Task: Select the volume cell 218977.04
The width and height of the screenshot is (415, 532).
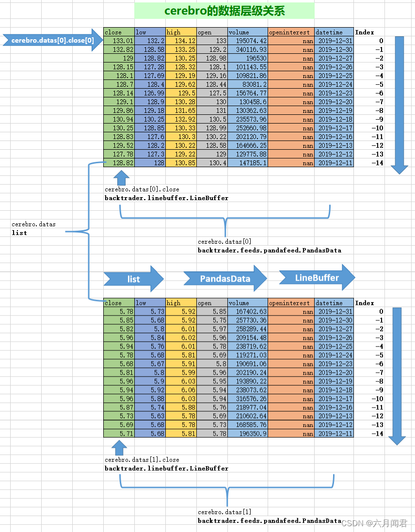Action: pyautogui.click(x=248, y=407)
